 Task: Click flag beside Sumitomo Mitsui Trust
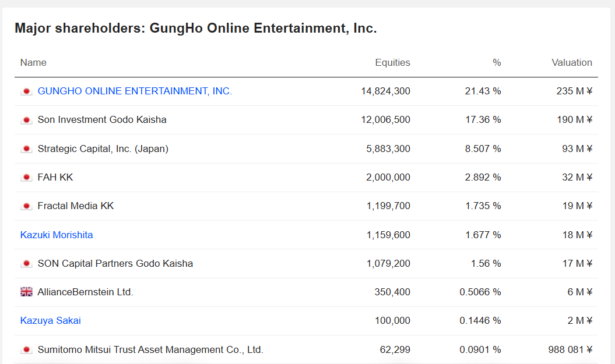(x=26, y=350)
